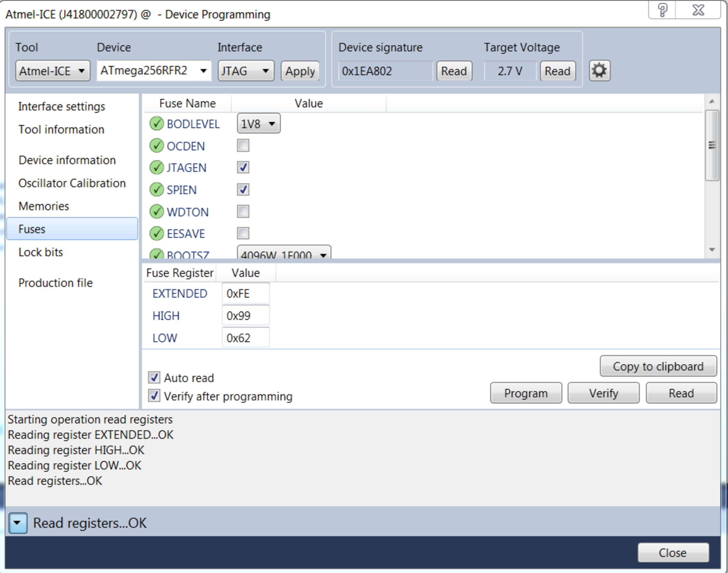Uncheck the SPIEN fuse checkbox
728x573 pixels.
click(243, 189)
